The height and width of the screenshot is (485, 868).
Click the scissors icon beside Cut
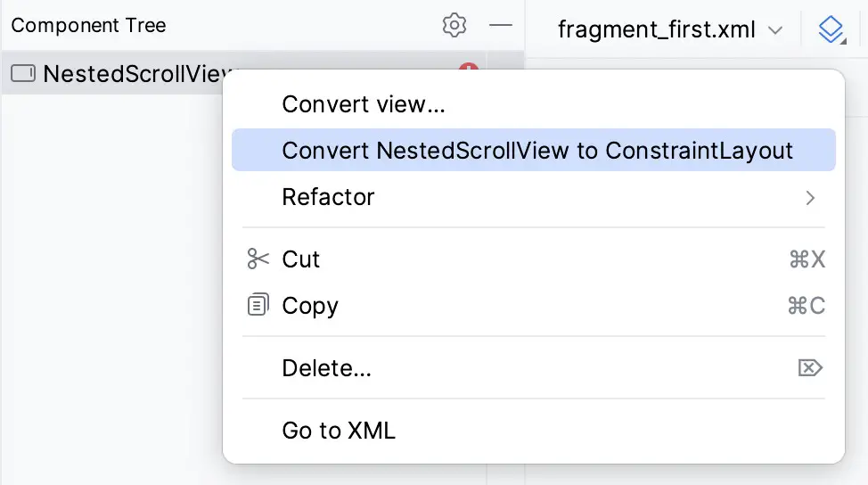pyautogui.click(x=258, y=259)
